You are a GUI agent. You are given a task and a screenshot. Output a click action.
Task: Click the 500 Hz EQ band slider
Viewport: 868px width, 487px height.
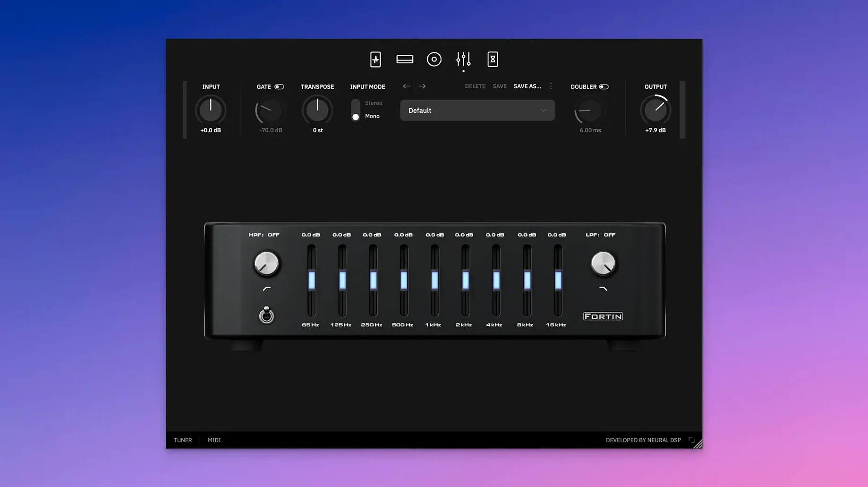(404, 281)
